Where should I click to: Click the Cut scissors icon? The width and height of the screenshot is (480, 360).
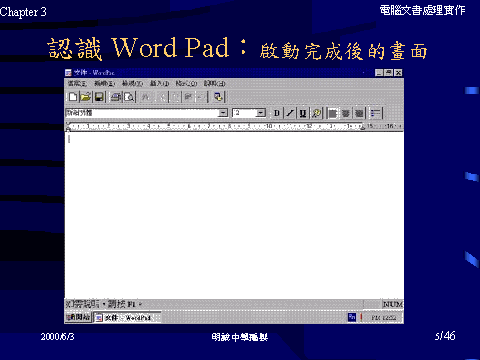pyautogui.click(x=163, y=97)
